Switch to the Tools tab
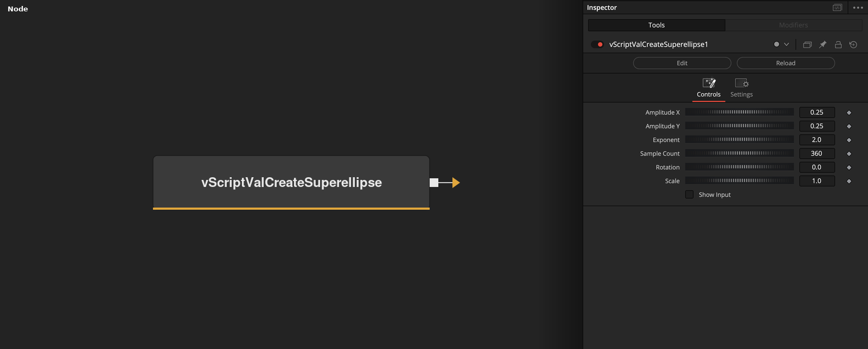The height and width of the screenshot is (349, 868). [x=656, y=25]
